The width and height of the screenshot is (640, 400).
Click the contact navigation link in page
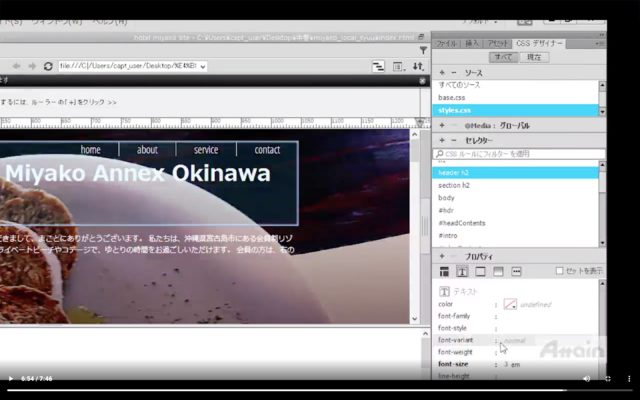tap(267, 150)
